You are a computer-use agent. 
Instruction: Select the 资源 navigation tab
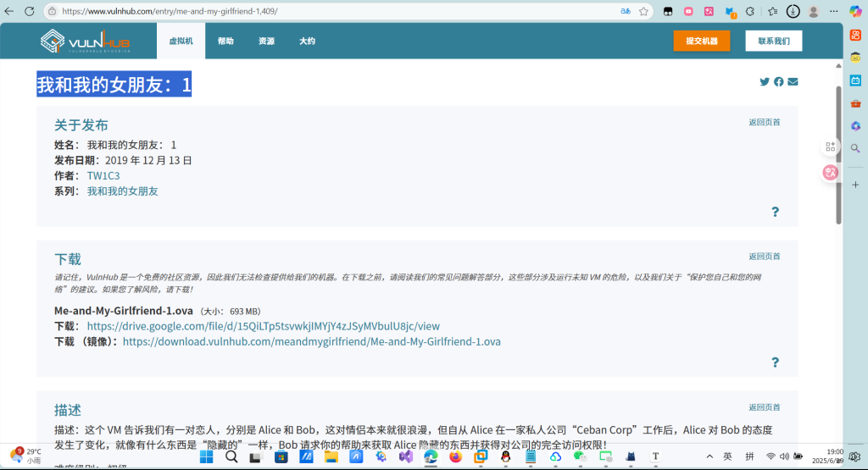coord(266,41)
